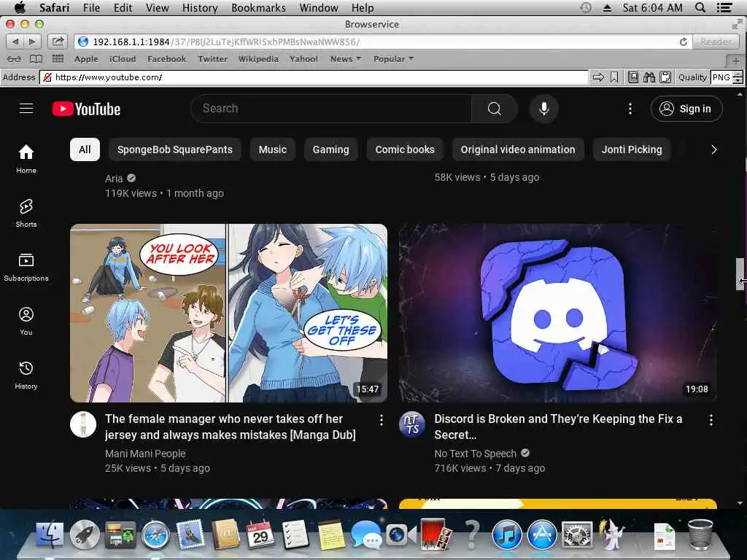The width and height of the screenshot is (747, 560).
Task: Expand the News bookmarks dropdown
Action: coord(345,59)
